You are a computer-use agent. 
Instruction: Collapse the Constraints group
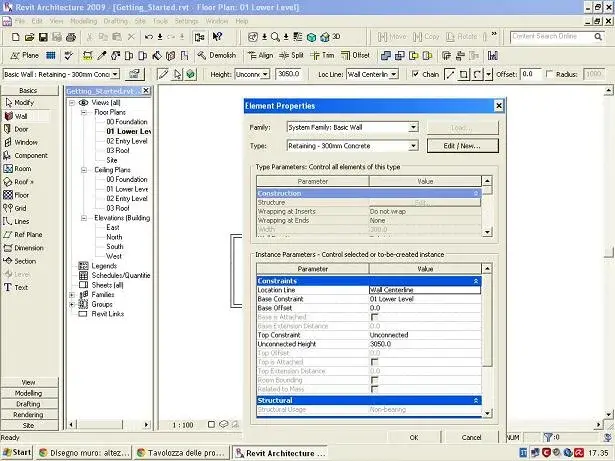(476, 281)
